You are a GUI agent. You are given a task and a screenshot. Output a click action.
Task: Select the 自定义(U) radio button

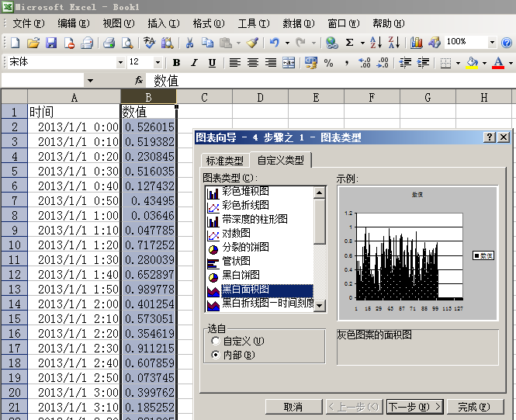[x=215, y=341]
